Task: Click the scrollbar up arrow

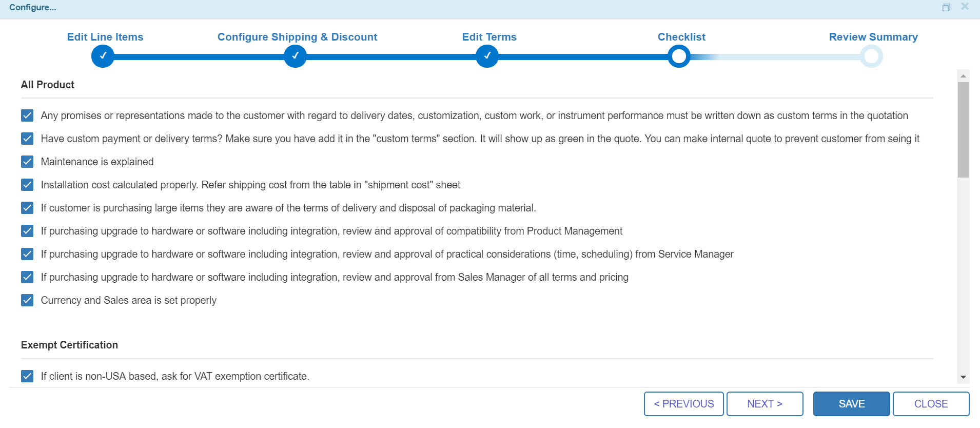Action: (x=963, y=76)
